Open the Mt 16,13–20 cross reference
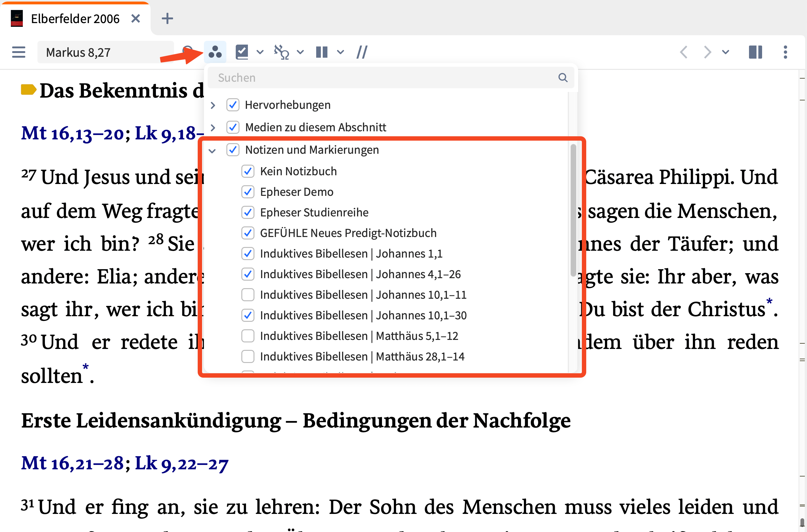Screen dimensions: 807x532 coord(73,133)
